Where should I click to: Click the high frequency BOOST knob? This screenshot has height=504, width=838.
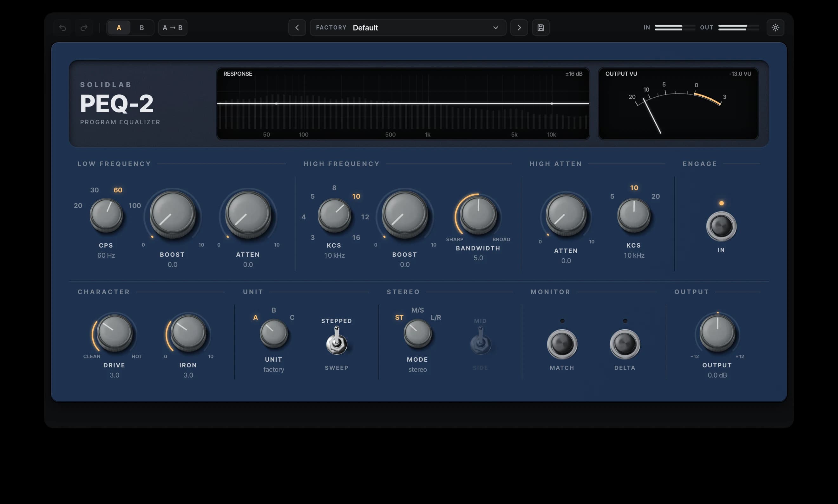(405, 214)
